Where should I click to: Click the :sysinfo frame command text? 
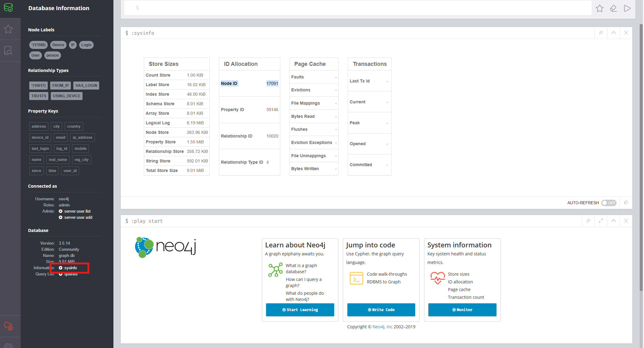143,33
